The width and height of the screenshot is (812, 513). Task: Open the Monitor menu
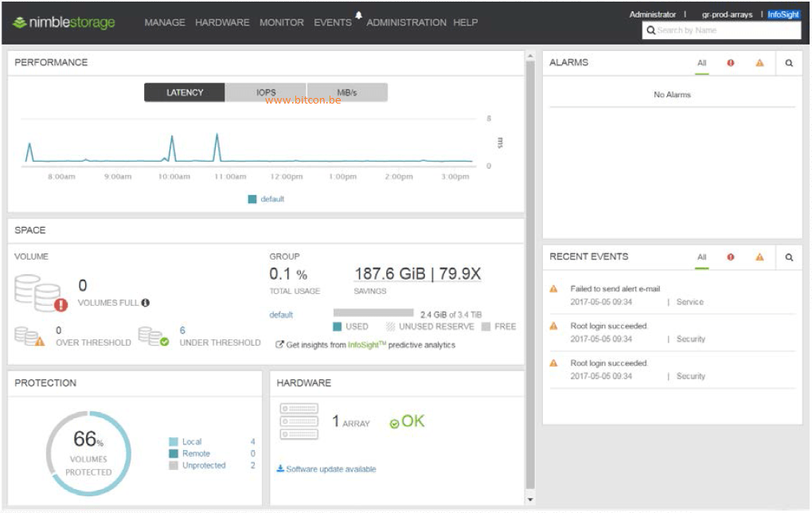(282, 22)
